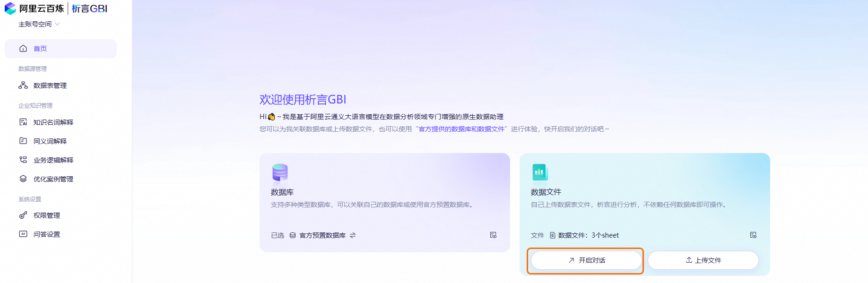Click the home icon beside 首页
868x283 pixels.
23,49
